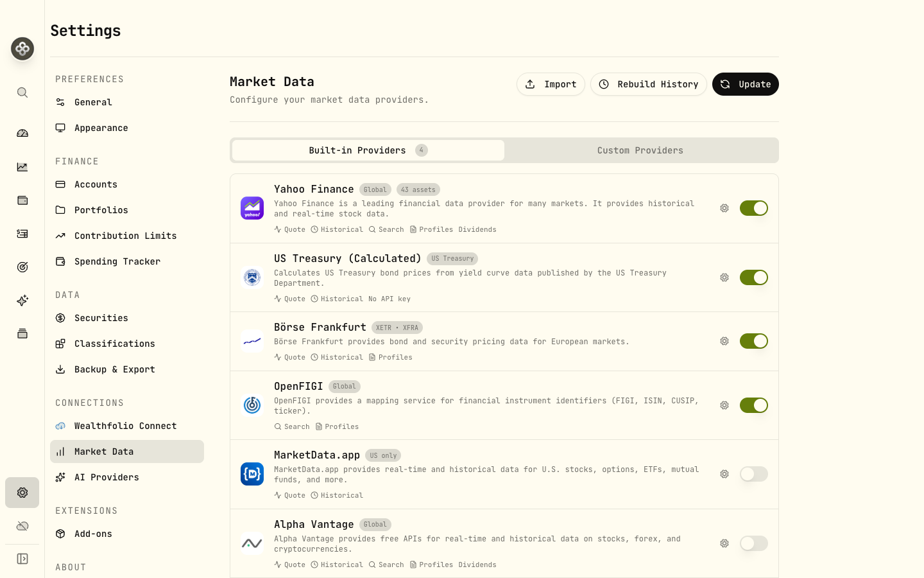Switch to Custom Providers tab
924x578 pixels.
click(640, 150)
